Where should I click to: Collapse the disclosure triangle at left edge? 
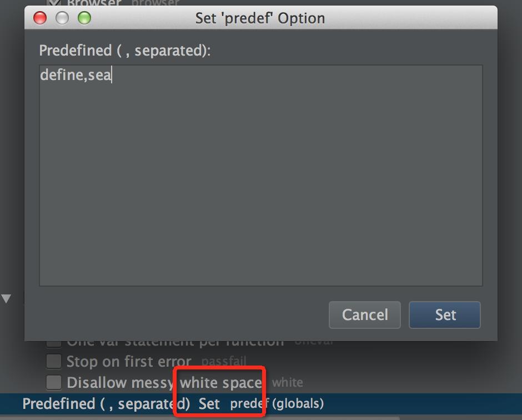(x=6, y=299)
